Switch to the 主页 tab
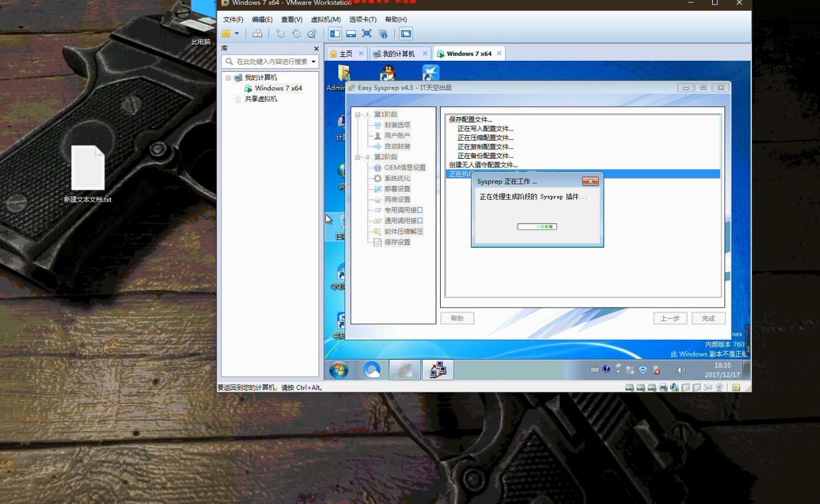Screen dimensions: 820x504 pos(342,54)
